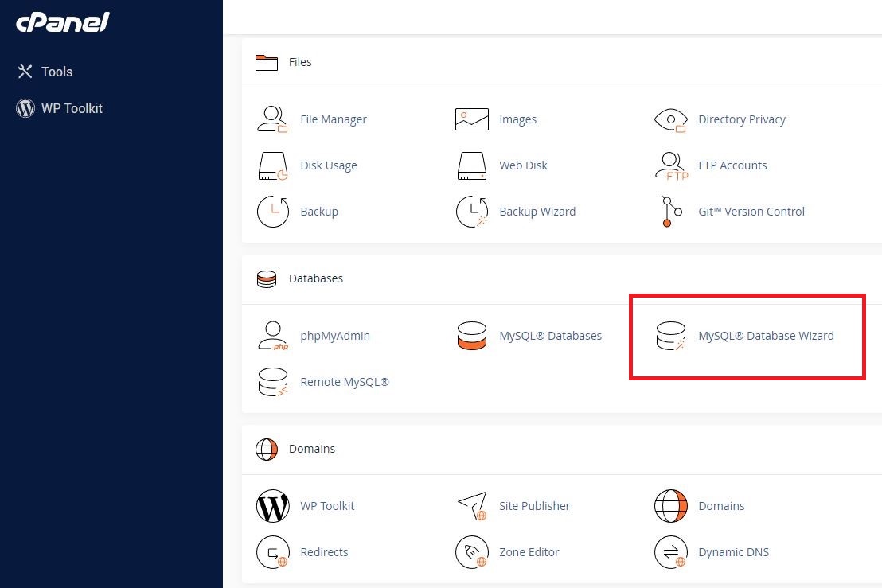The image size is (882, 588).
Task: Click the Files section heading
Action: tap(300, 62)
